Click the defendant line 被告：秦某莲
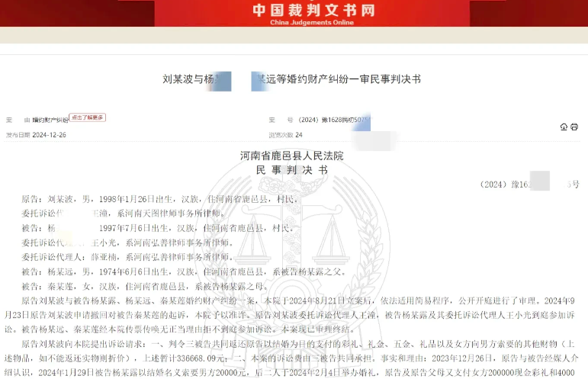Viewport: 588px width, 379px height. [145, 287]
